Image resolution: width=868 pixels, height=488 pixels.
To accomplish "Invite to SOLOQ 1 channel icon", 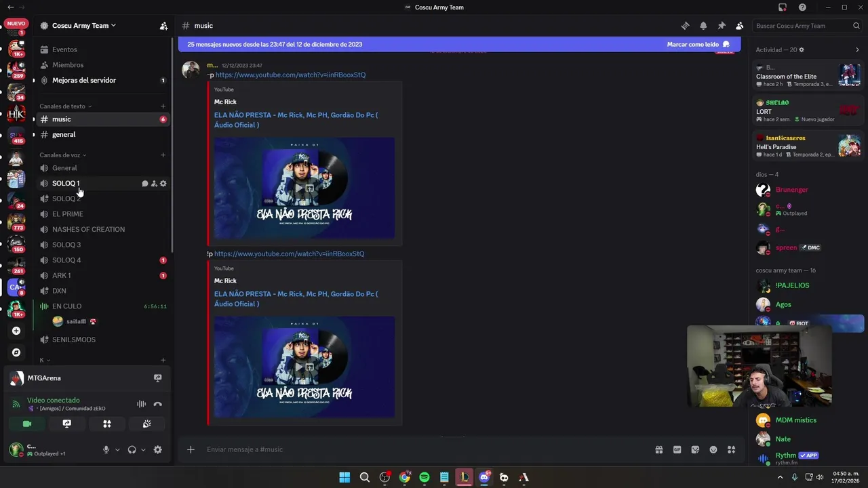I will (154, 184).
